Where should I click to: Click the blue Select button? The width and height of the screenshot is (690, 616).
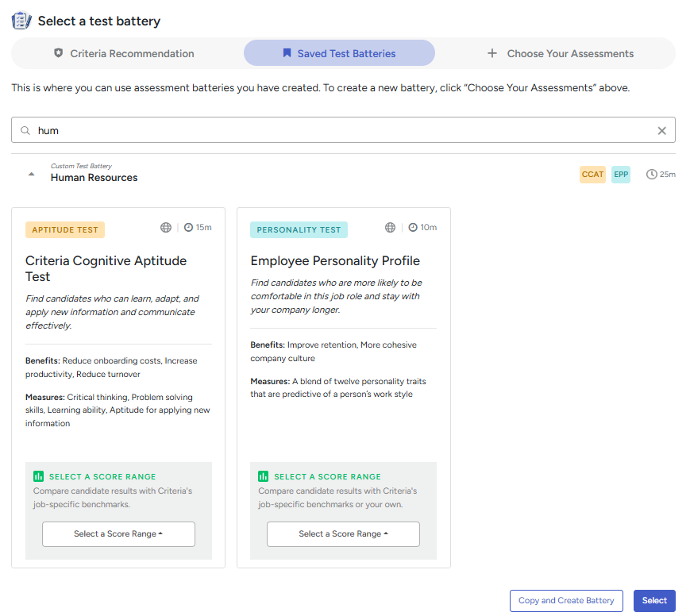[x=654, y=601]
